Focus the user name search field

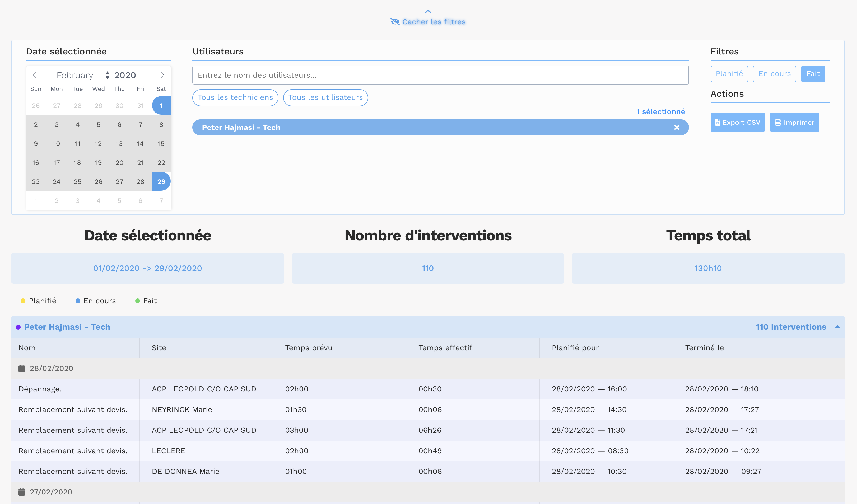(440, 75)
